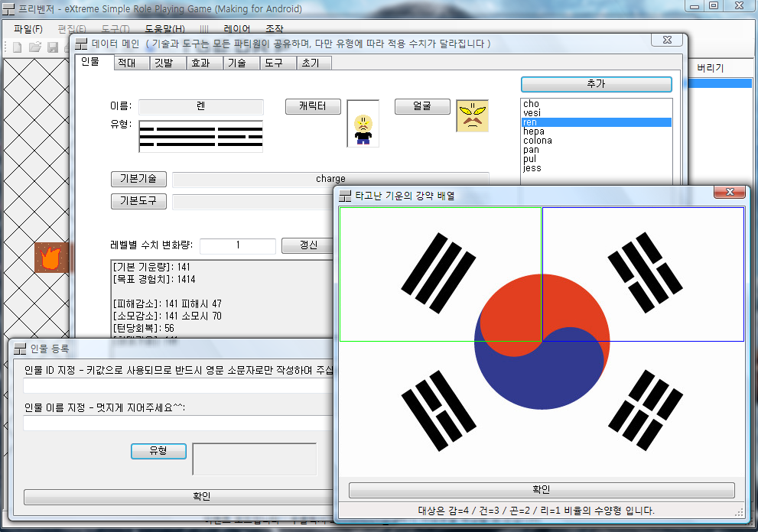The image size is (758, 532).
Task: Select the orange flame tile on the map
Action: click(50, 258)
